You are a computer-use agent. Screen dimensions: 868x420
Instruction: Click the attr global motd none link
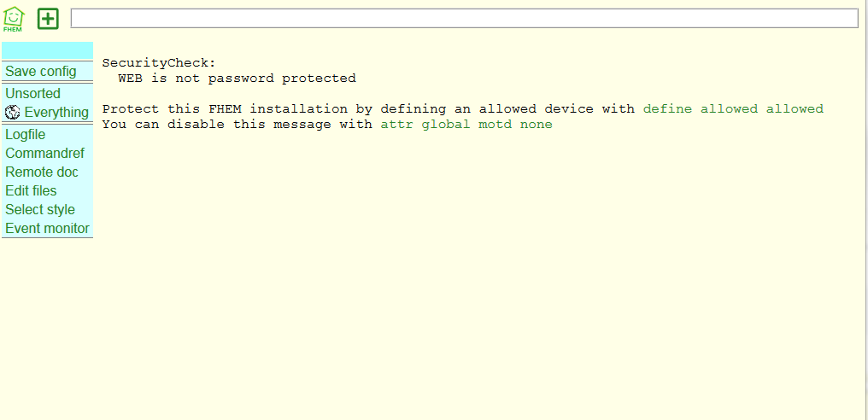466,125
